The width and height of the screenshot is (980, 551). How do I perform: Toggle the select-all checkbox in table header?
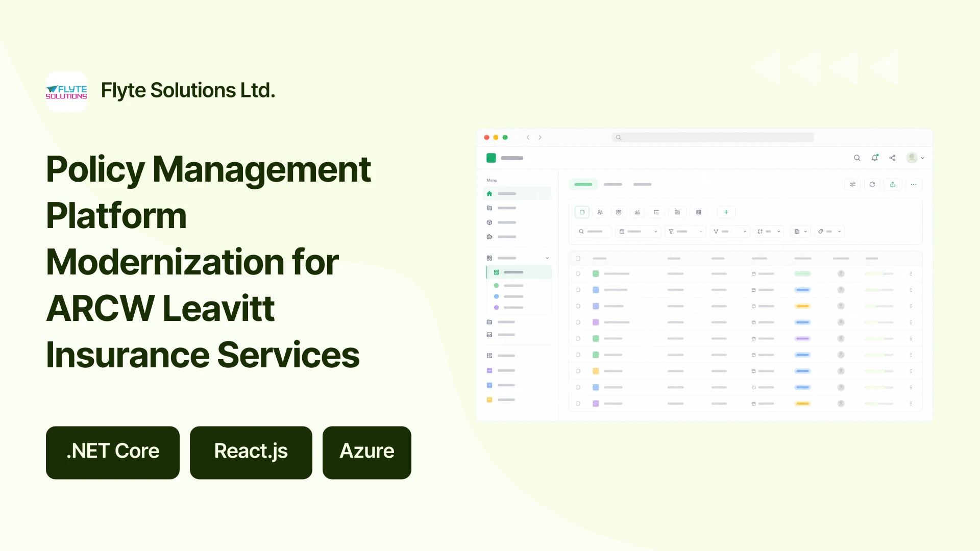point(578,259)
